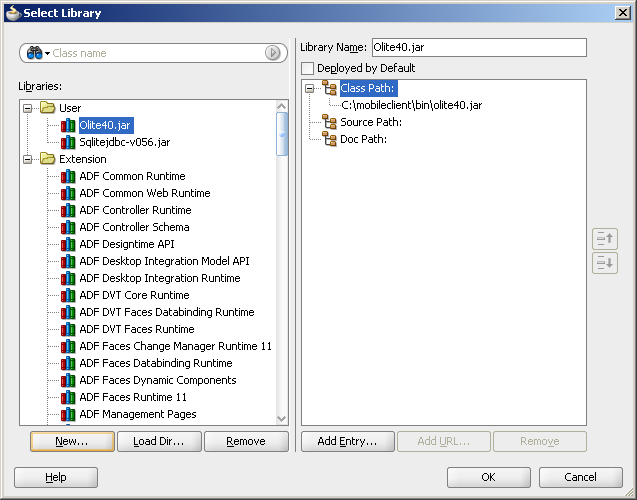Click the ADF Controller Schema library icon
This screenshot has width=637, height=500.
click(68, 227)
